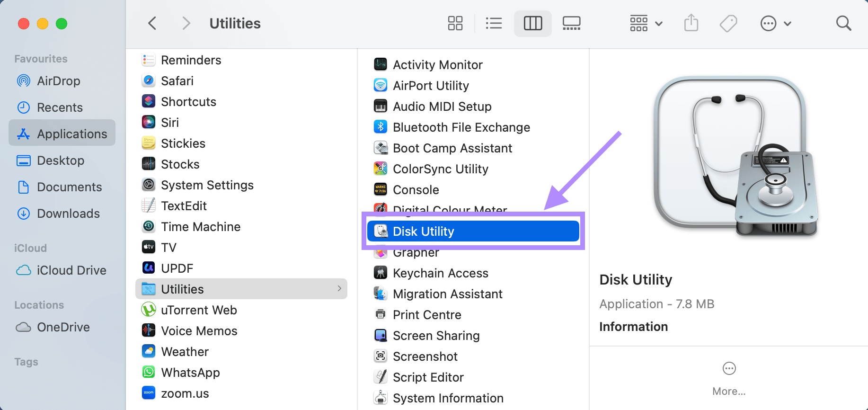Open Desktop in the sidebar
Image resolution: width=868 pixels, height=410 pixels.
point(62,160)
